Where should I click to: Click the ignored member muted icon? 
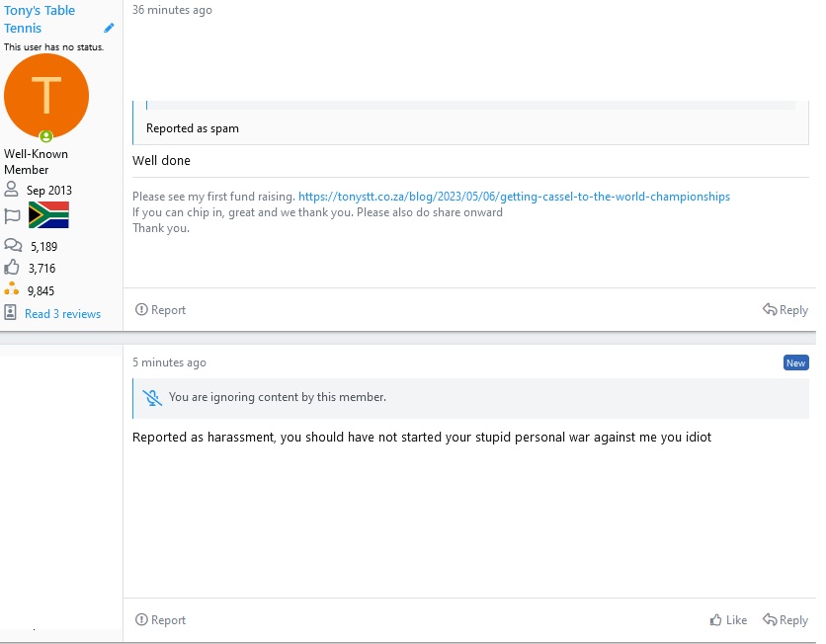152,398
